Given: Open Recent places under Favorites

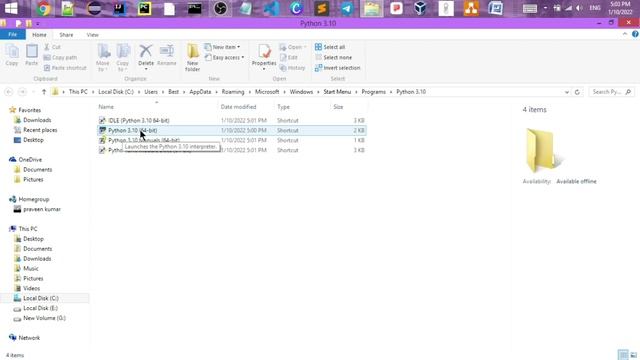Looking at the screenshot, I should 40,130.
